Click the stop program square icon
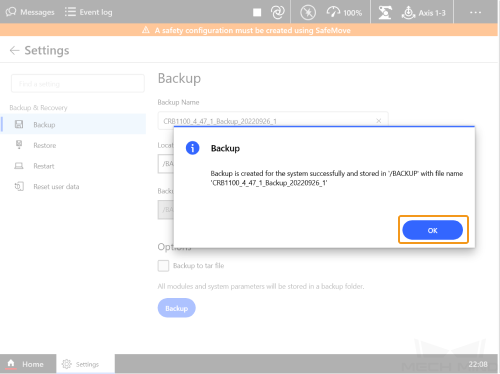The height and width of the screenshot is (374, 500). [x=257, y=12]
